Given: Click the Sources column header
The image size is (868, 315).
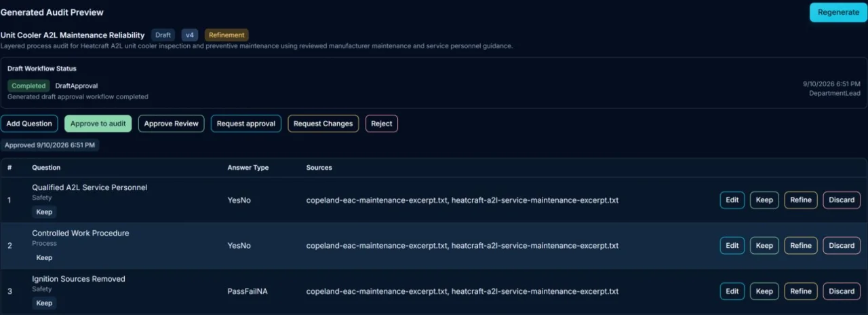Looking at the screenshot, I should pos(319,168).
